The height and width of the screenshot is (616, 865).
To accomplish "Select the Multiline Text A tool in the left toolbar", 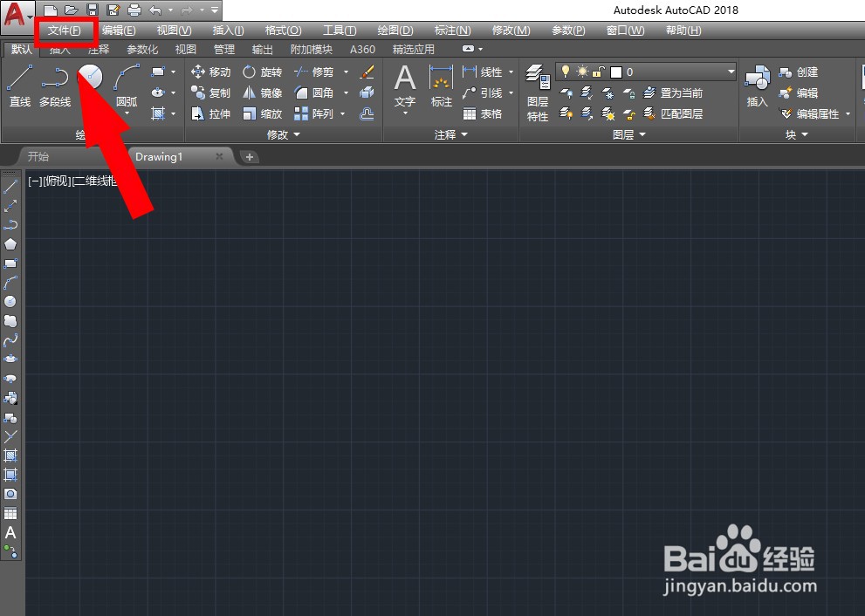I will pyautogui.click(x=10, y=533).
